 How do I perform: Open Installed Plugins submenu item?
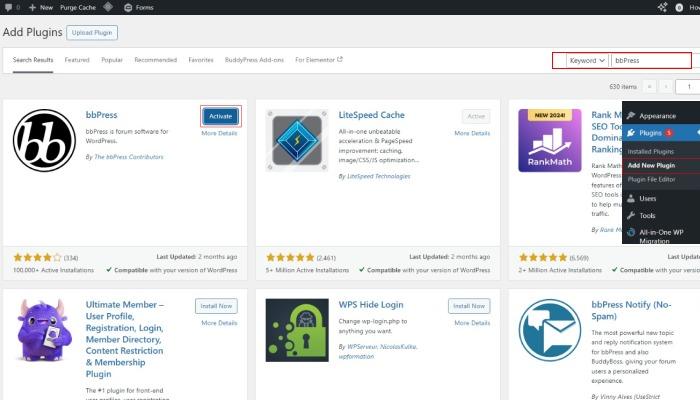coord(650,151)
